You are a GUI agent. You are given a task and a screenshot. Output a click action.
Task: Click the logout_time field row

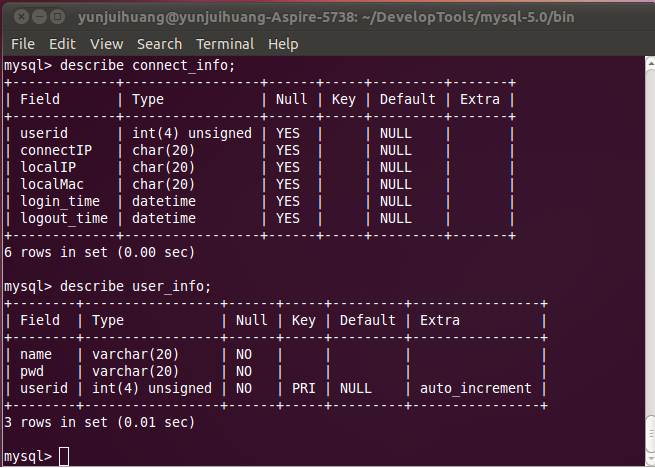[260, 219]
